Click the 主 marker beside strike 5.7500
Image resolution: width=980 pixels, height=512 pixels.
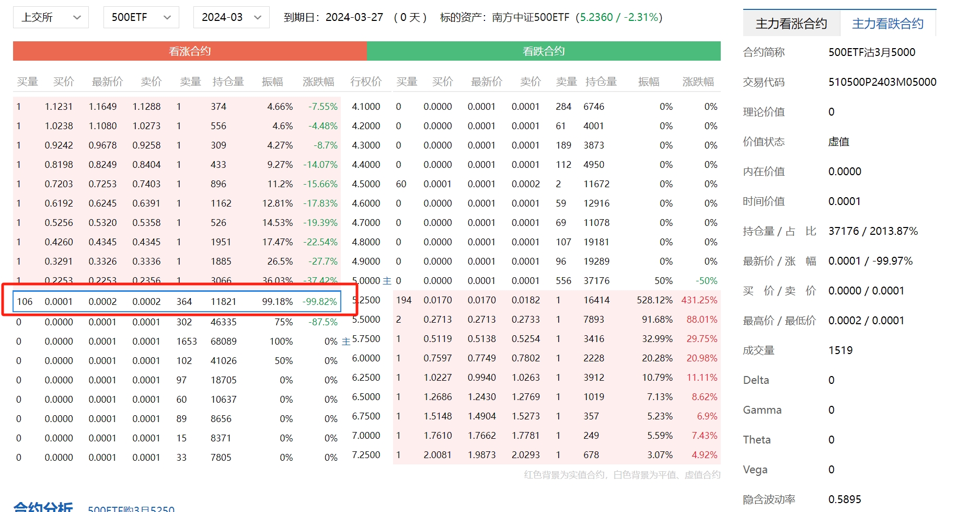(x=346, y=342)
